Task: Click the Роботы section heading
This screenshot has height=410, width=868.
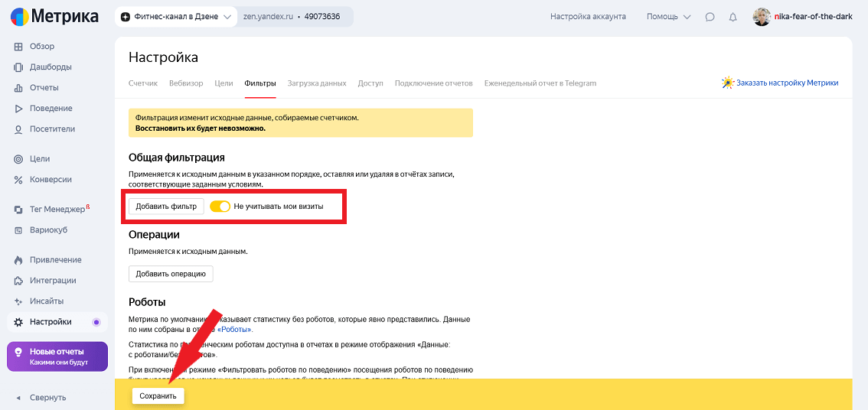Action: pyautogui.click(x=147, y=302)
